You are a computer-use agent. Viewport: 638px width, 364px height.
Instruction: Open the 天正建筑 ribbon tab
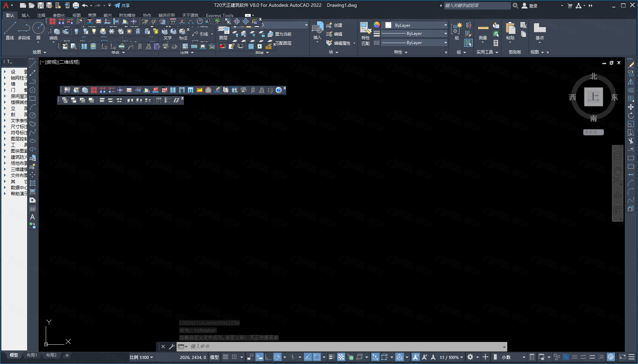190,15
